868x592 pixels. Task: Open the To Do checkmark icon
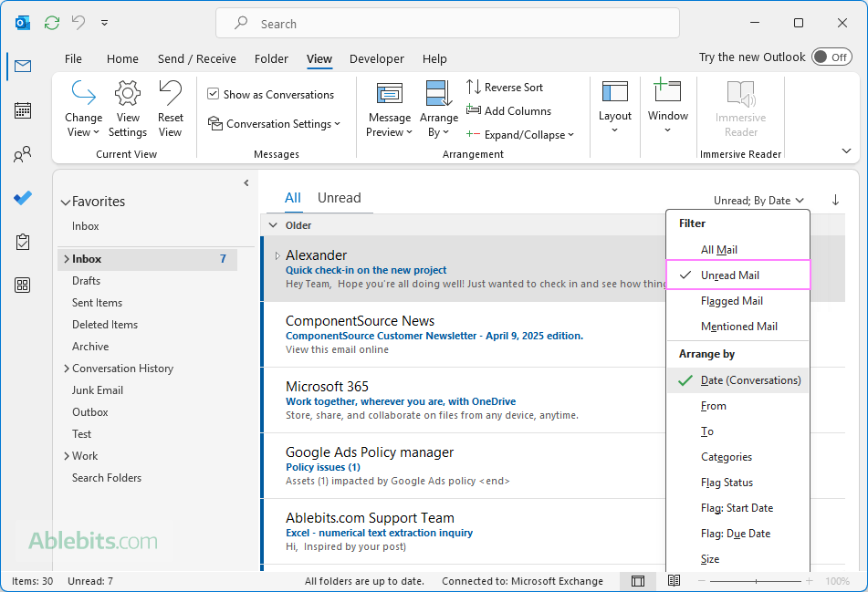23,198
